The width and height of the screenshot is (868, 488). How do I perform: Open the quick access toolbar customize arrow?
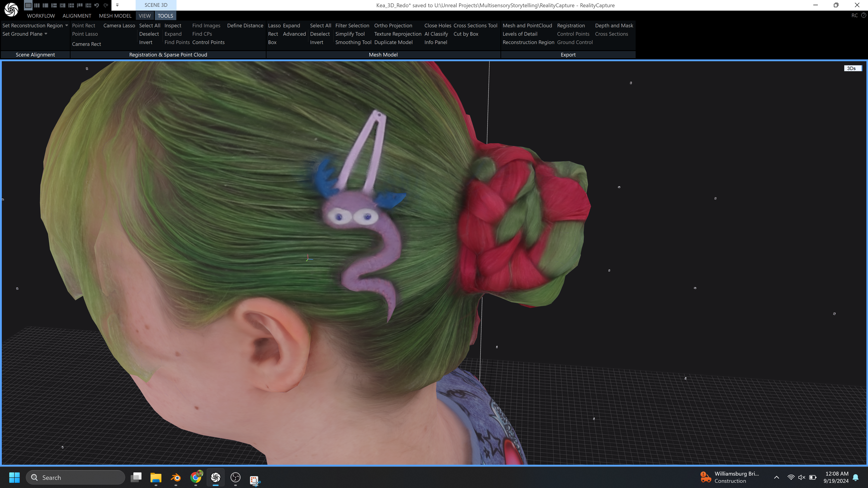tap(117, 5)
